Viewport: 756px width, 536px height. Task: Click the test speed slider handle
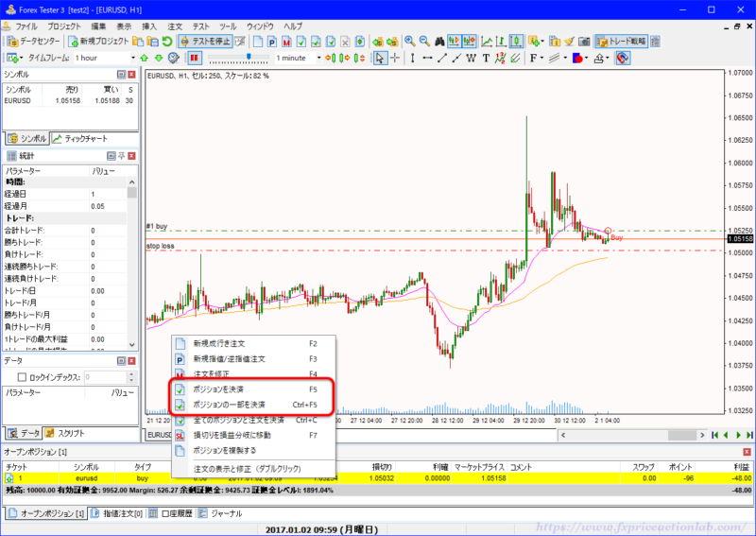coord(248,57)
